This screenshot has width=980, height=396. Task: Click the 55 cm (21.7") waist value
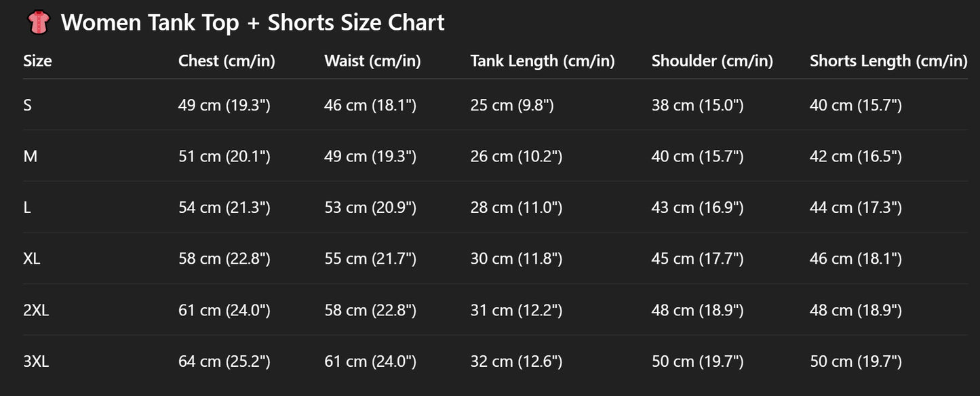coord(370,259)
